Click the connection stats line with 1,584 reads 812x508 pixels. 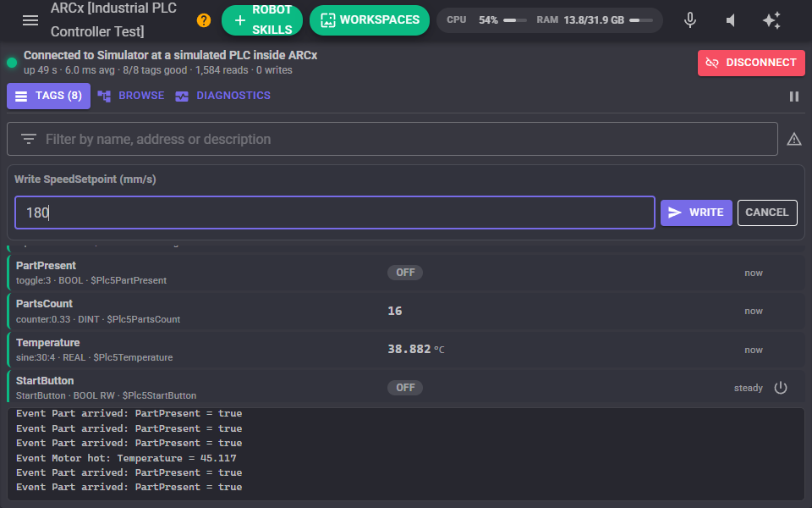[x=158, y=70]
